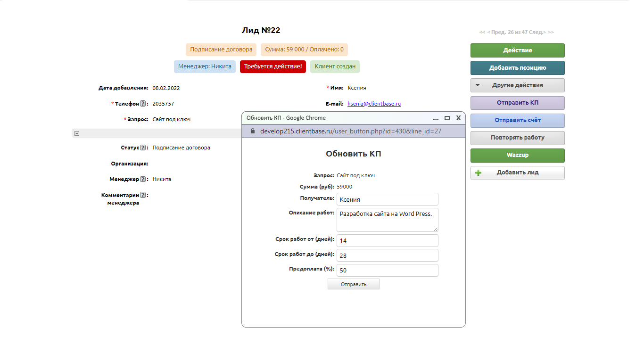The width and height of the screenshot is (644, 362).
Task: Click the help icon beside Менеджер label
Action: click(x=143, y=179)
